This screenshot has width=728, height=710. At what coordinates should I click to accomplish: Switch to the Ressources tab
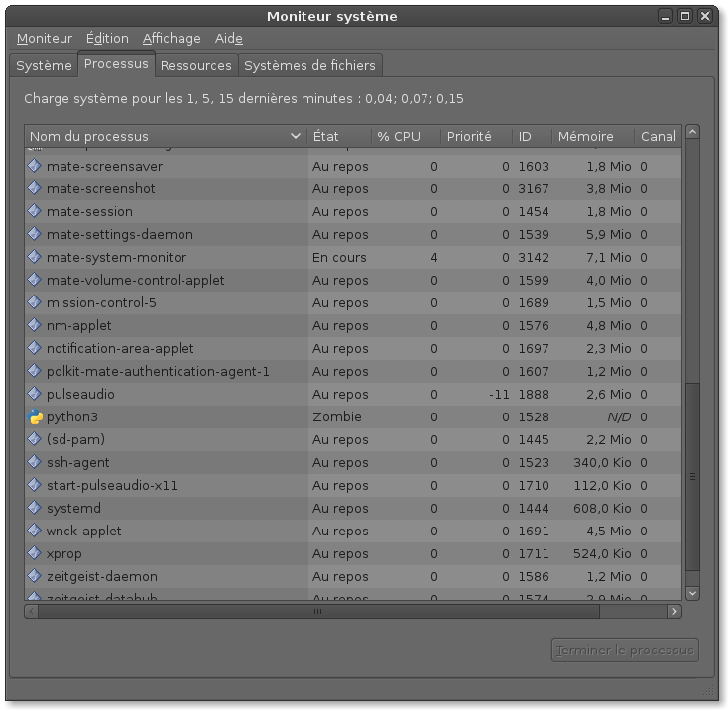(196, 65)
